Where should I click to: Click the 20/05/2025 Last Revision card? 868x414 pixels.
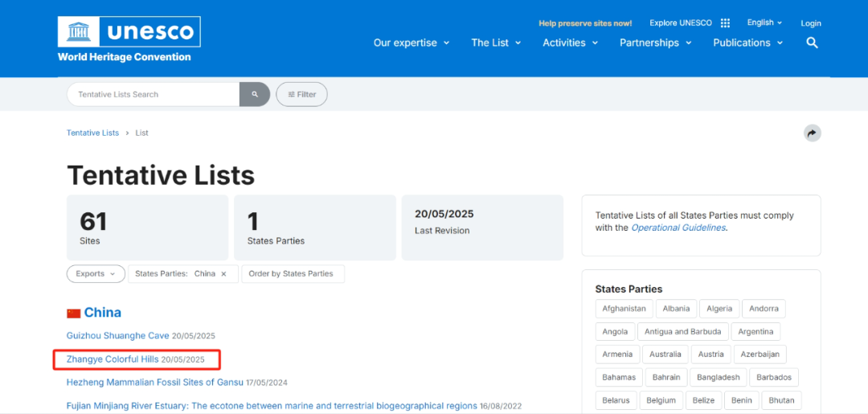click(482, 227)
